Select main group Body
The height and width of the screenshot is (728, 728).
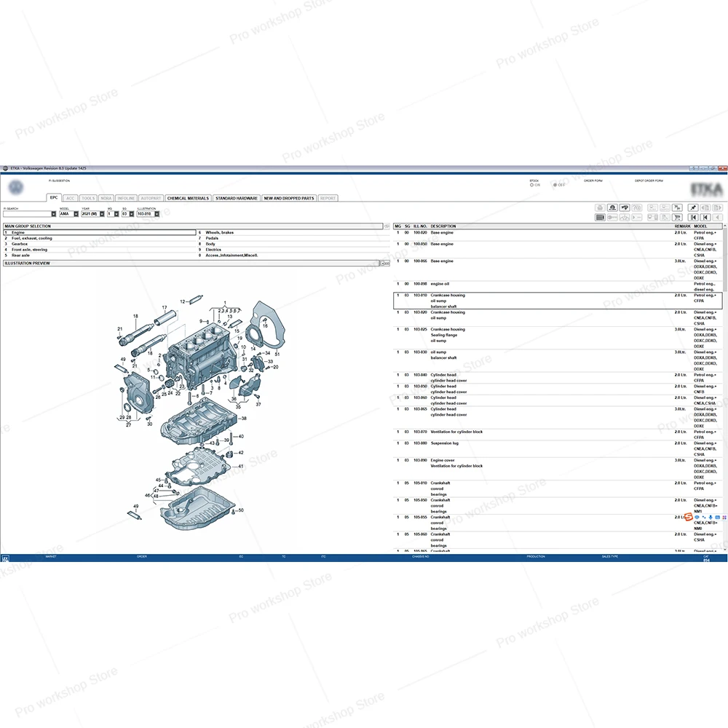(x=293, y=244)
